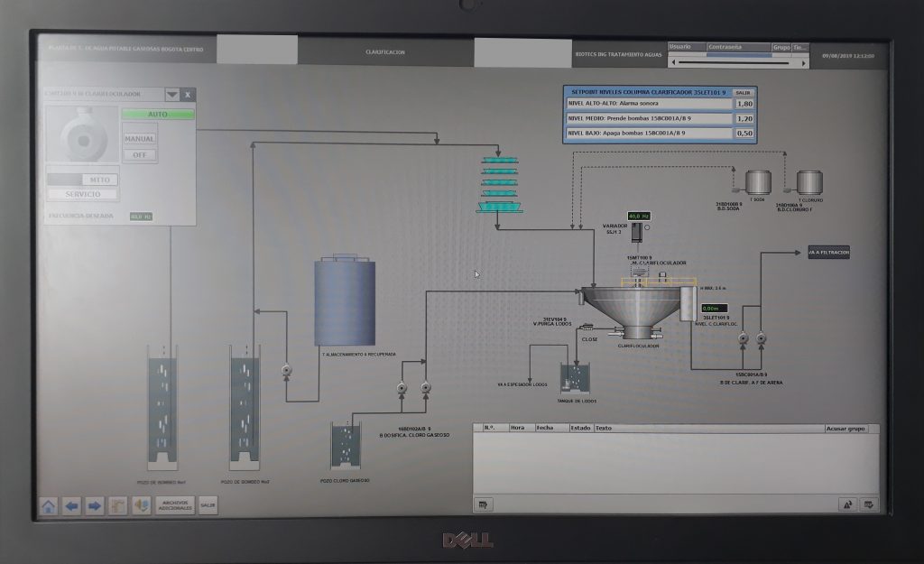Viewport: 924px width, 564px height.
Task: Click the variador frequency drive icon
Action: click(637, 232)
